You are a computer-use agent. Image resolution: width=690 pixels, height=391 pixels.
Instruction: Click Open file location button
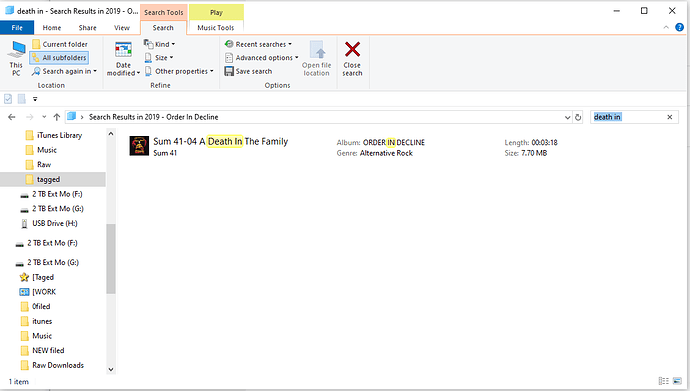[316, 58]
